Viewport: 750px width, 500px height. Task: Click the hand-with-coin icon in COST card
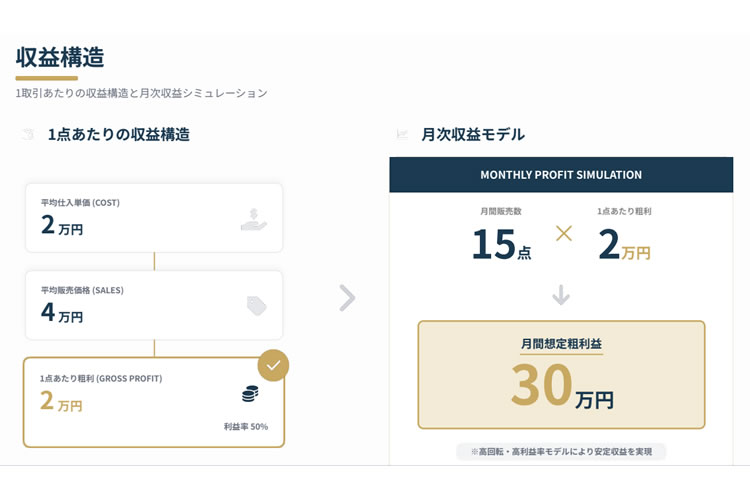(x=254, y=219)
